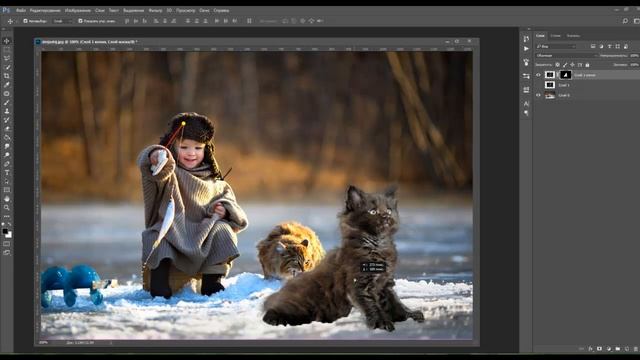Screen dimensions: 640x360
Task: Click the search icon in options bar
Action: point(625,20)
